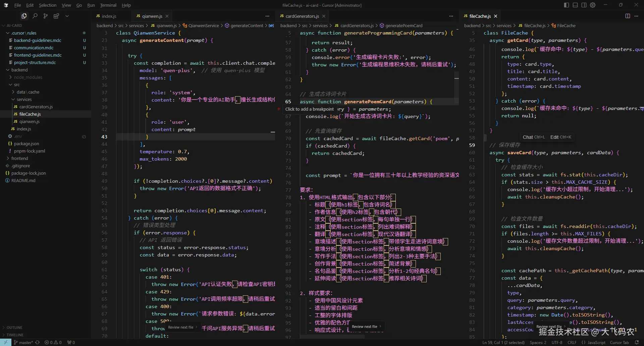Click the Edit Ctrl+K inline button
This screenshot has width=644, height=346.
point(561,137)
